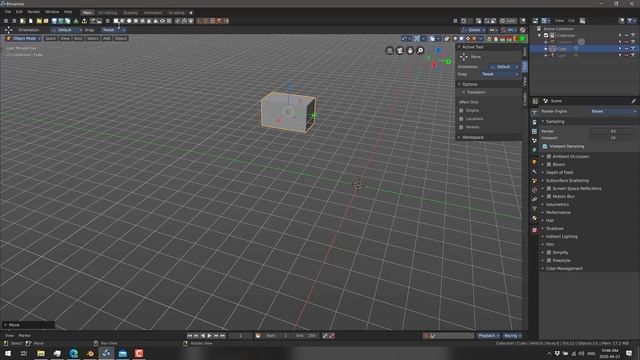Open the Quick menu in viewport header

click(51, 38)
